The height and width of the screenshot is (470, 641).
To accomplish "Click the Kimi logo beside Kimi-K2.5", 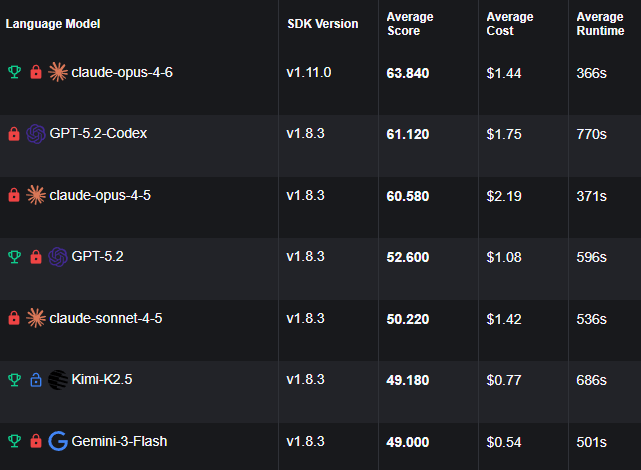I will [x=58, y=380].
